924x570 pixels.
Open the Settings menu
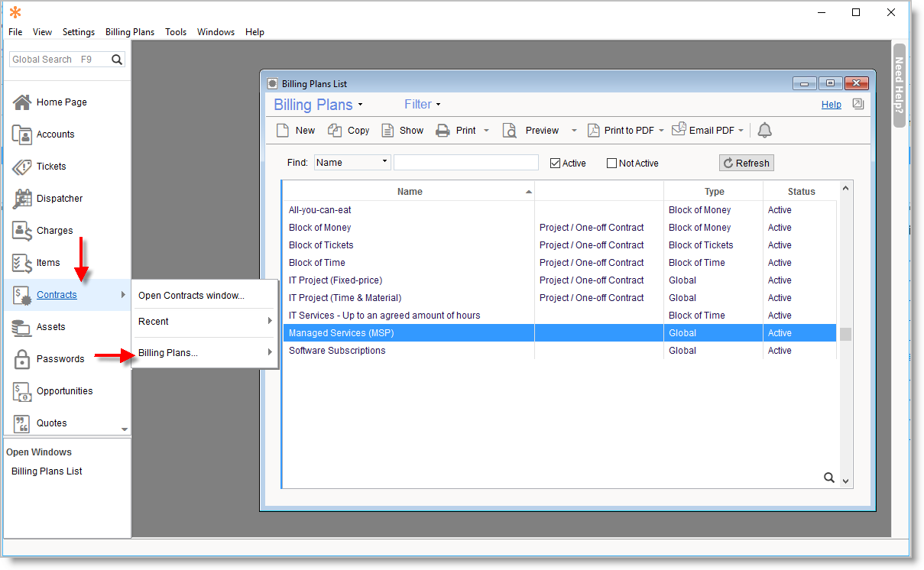[78, 32]
